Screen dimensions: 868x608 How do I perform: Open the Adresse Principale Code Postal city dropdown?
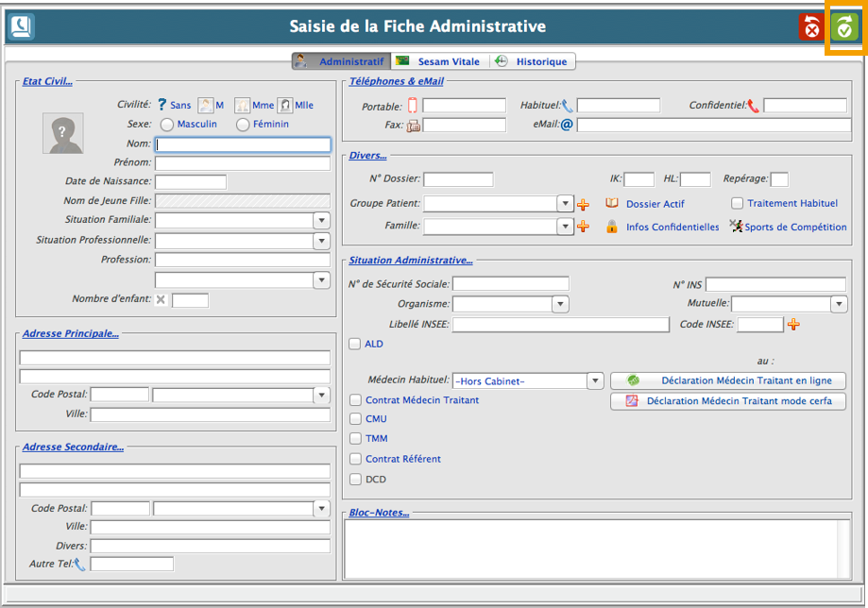322,395
